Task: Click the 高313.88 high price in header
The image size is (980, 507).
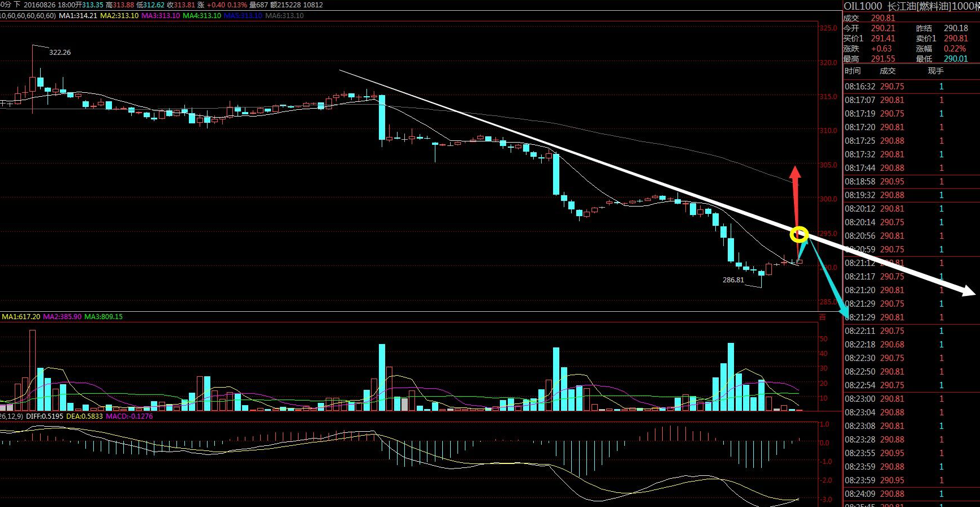Action: (120, 5)
